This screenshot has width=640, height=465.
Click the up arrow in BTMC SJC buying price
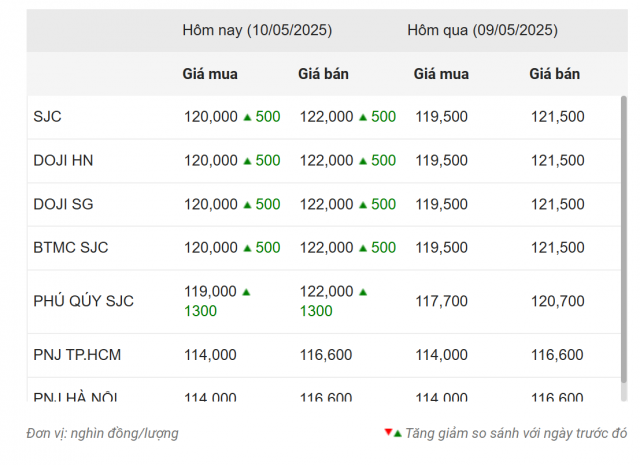(247, 248)
